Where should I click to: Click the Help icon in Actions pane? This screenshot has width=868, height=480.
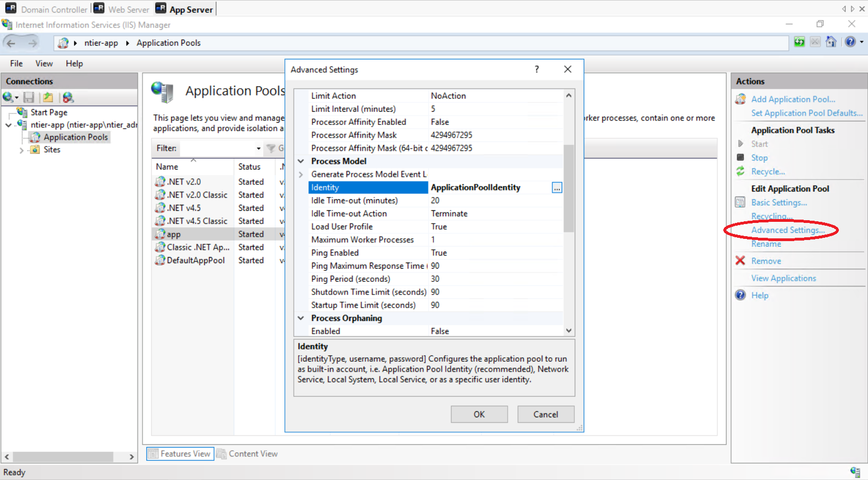(x=740, y=295)
